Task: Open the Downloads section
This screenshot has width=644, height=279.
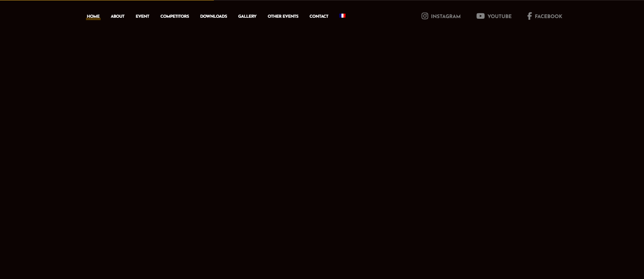Action: pyautogui.click(x=214, y=16)
